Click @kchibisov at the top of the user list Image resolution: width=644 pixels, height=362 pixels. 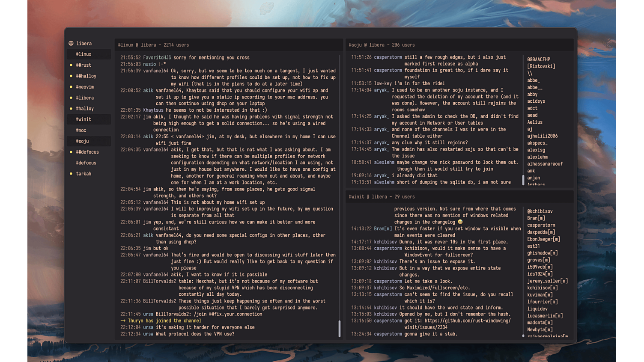pyautogui.click(x=540, y=211)
